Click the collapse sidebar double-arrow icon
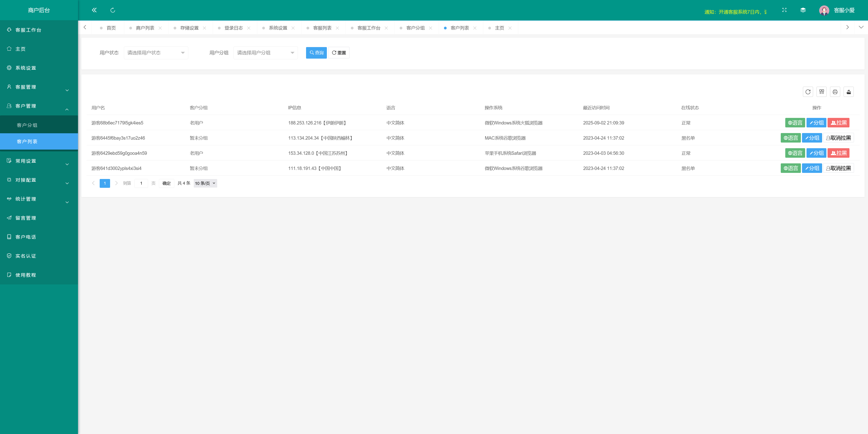Viewport: 868px width, 434px height. pos(94,10)
